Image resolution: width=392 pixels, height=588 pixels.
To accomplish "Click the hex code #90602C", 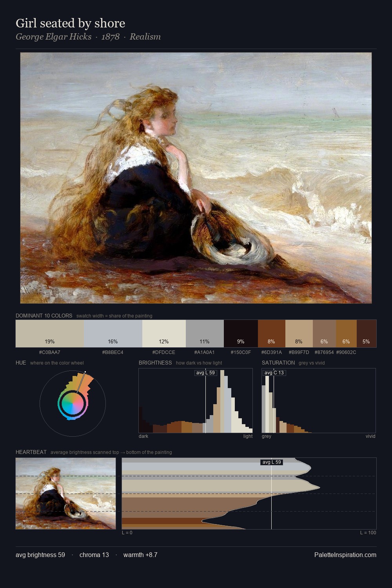I will point(346,352).
